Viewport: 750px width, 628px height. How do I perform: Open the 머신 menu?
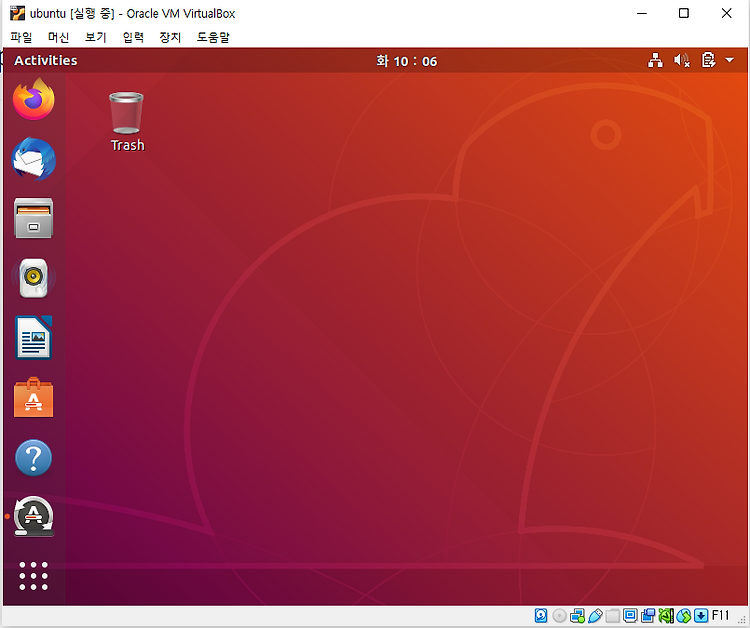point(58,37)
